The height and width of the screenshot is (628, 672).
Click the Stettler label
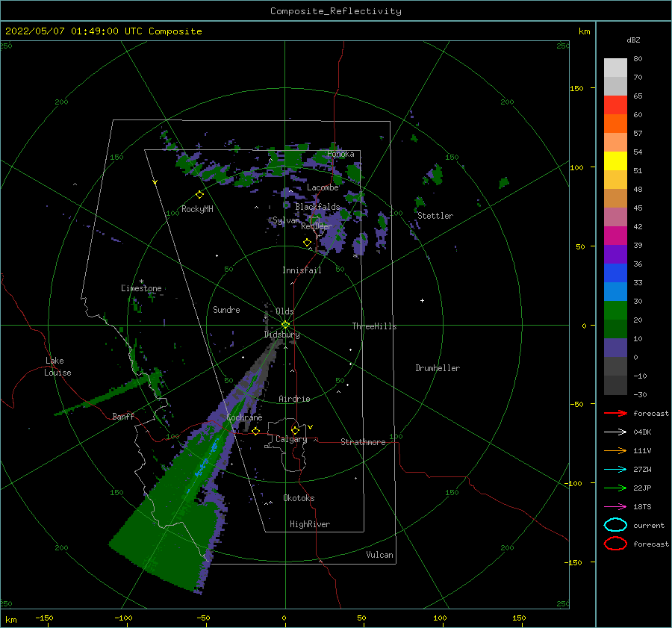point(435,216)
